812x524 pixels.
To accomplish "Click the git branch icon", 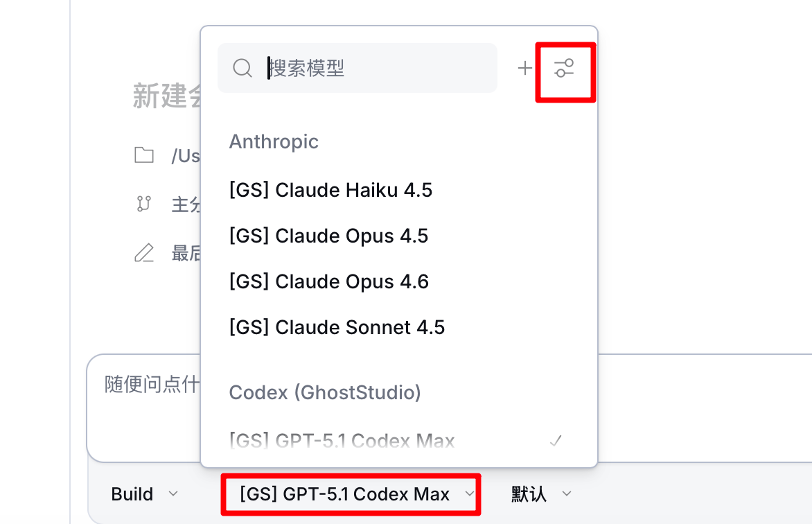I will coord(144,204).
